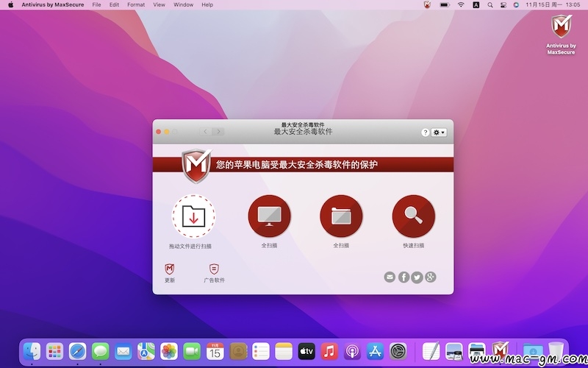588x368 pixels.
Task: Open System Preferences from the Dock
Action: pos(398,352)
